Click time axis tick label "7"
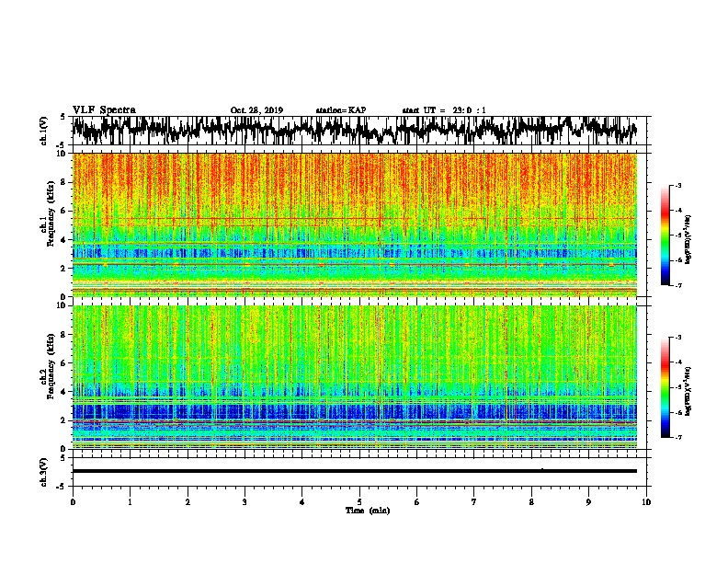 click(474, 502)
